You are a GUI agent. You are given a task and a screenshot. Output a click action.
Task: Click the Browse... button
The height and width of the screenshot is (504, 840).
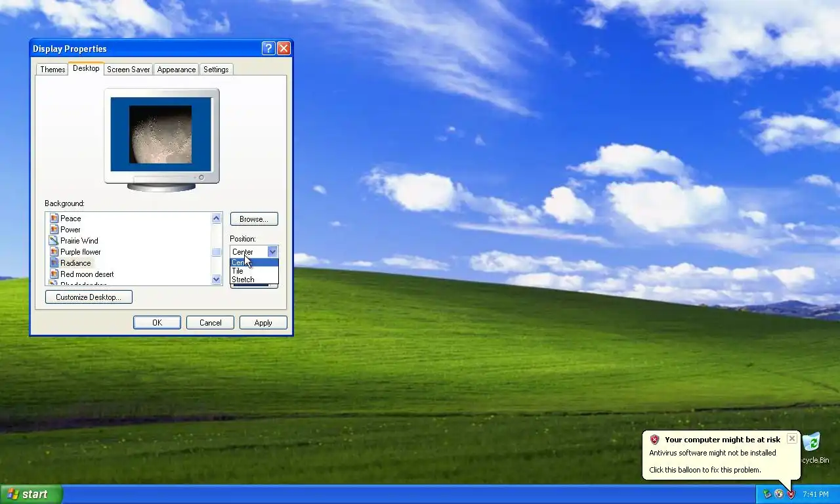pos(254,219)
